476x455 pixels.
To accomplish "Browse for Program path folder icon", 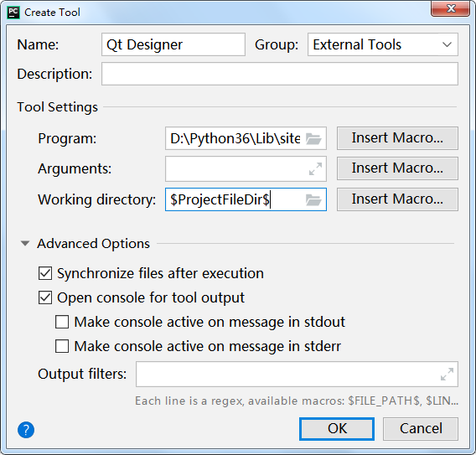I will (x=313, y=139).
